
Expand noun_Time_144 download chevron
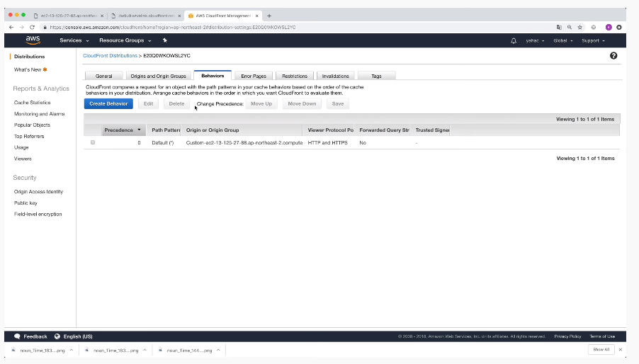click(x=218, y=350)
